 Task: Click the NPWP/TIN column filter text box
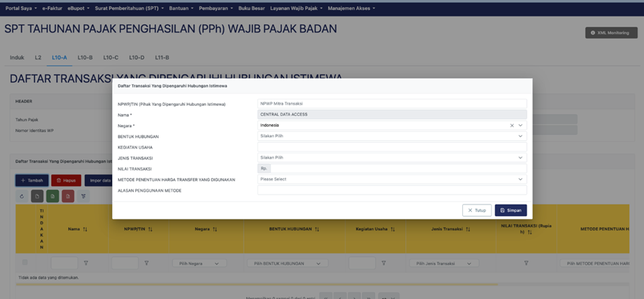point(125,263)
